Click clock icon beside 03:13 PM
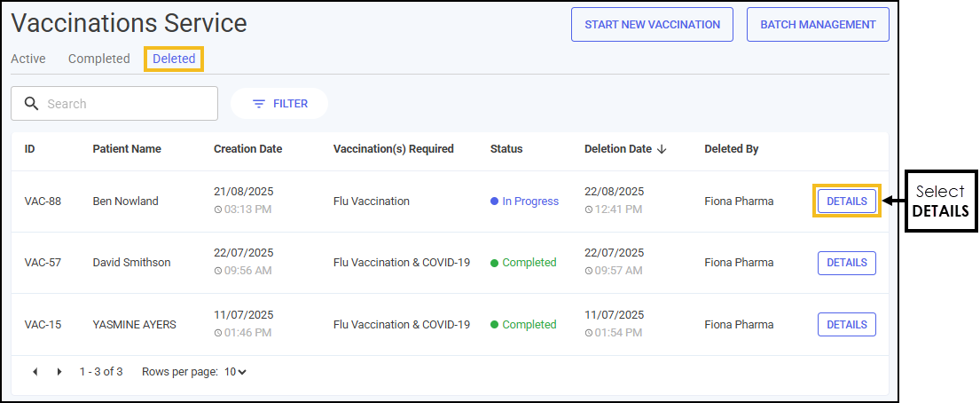 (x=218, y=209)
